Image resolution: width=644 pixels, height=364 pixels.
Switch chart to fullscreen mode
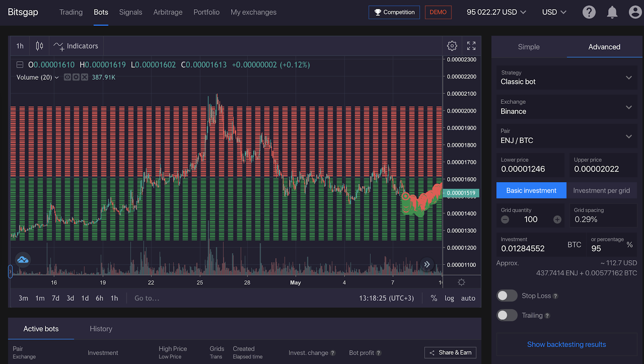471,46
